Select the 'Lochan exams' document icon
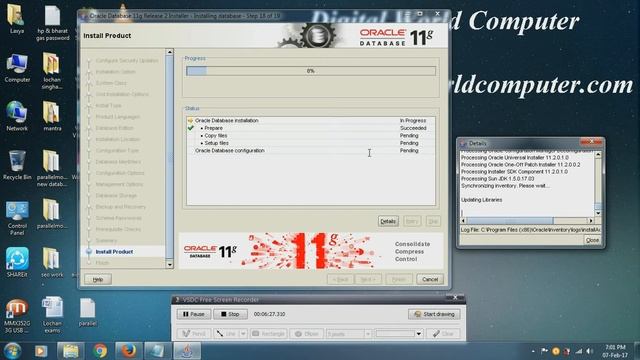 pos(52,316)
